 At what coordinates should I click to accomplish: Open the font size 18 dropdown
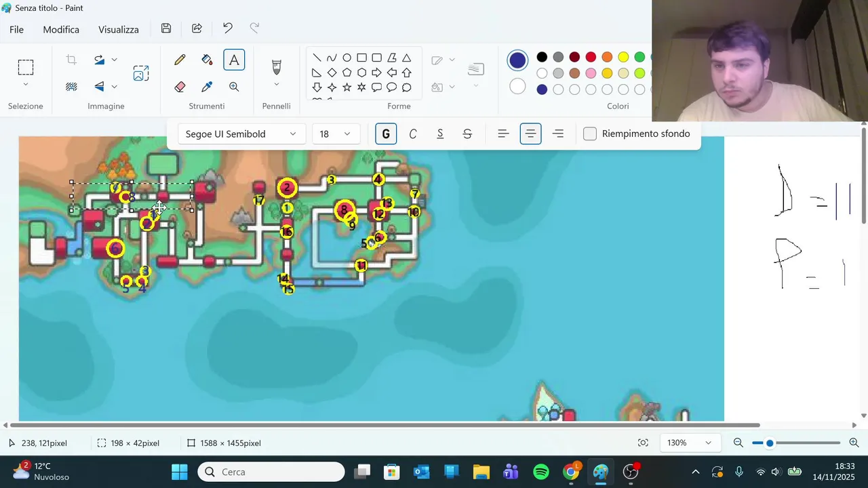point(336,134)
